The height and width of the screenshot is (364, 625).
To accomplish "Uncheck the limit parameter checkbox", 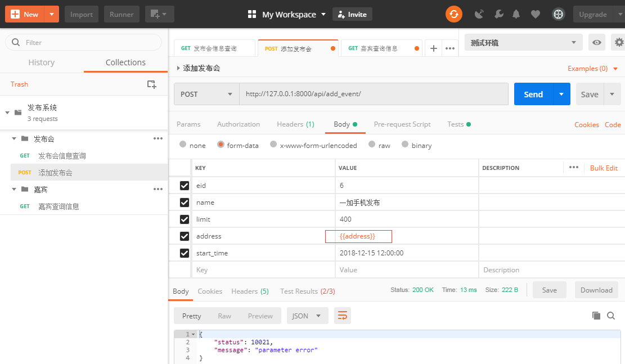I will (184, 219).
